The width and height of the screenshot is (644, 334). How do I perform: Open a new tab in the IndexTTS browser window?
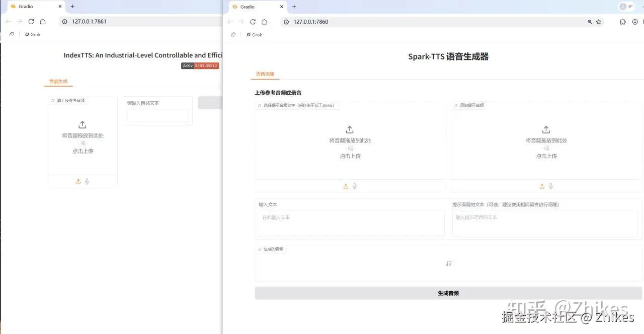[x=72, y=7]
